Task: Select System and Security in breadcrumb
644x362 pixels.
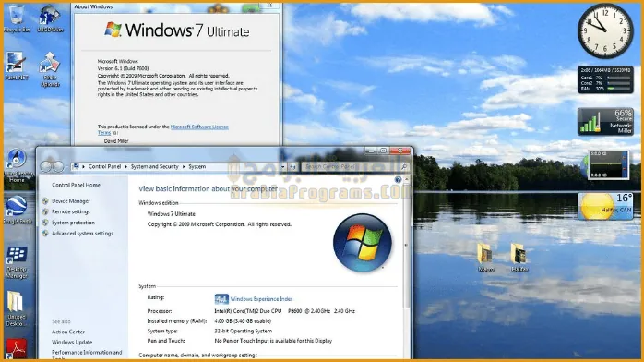Action: tap(154, 166)
